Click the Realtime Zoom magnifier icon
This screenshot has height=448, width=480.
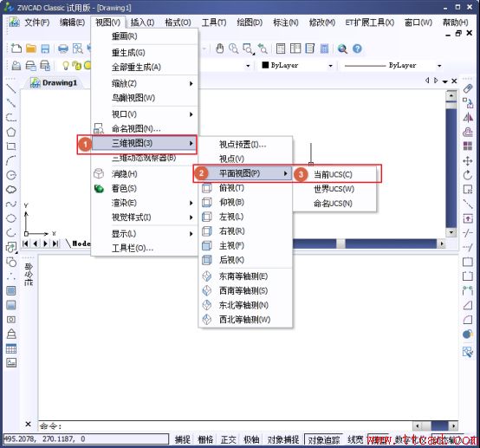(x=234, y=49)
